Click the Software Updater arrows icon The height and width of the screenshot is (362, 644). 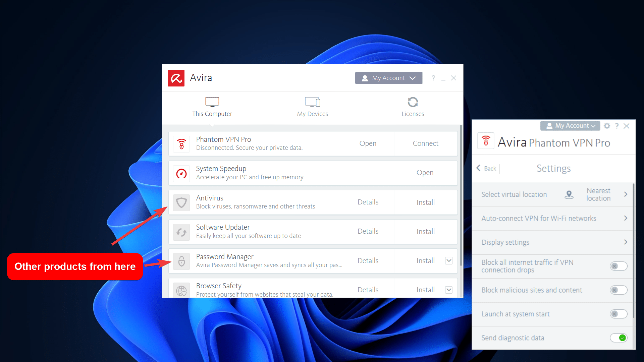pyautogui.click(x=181, y=232)
